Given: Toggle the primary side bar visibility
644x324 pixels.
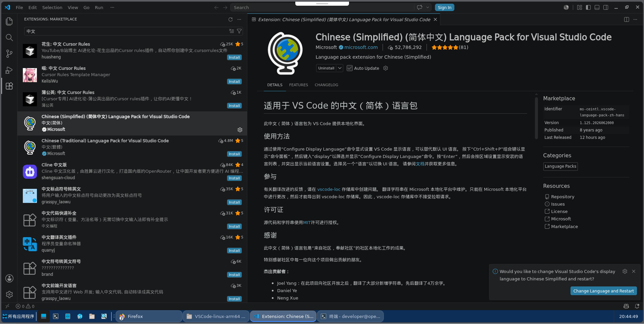Looking at the screenshot, I should [588, 7].
